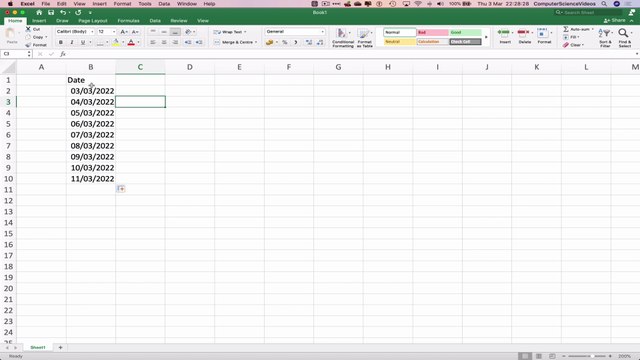Viewport: 640px width, 360px height.
Task: Apply the Neutral cell style
Action: pyautogui.click(x=400, y=42)
